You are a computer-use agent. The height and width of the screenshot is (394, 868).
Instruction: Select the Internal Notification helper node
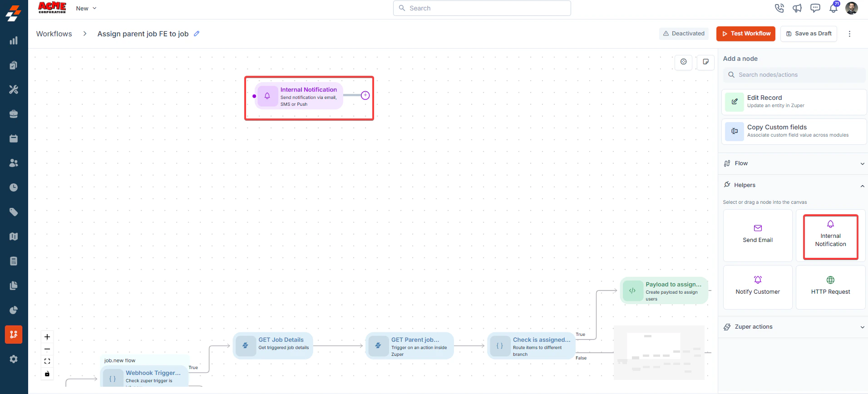[830, 236]
